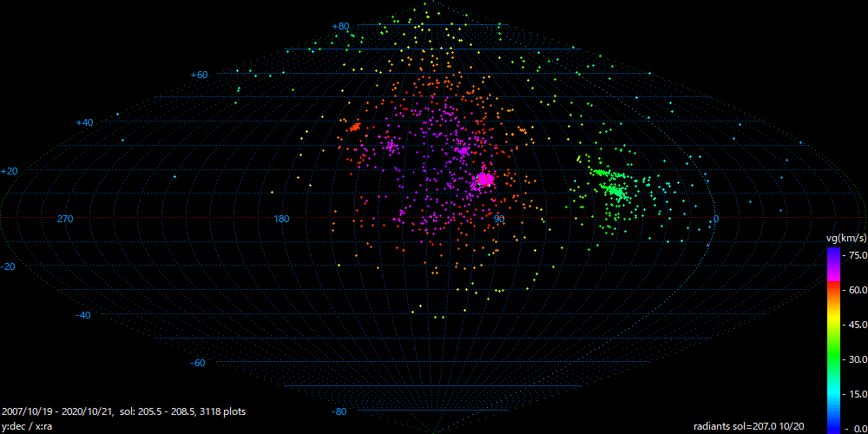Click the dense magenta radiant cluster
This screenshot has width=868, height=434.
(483, 181)
